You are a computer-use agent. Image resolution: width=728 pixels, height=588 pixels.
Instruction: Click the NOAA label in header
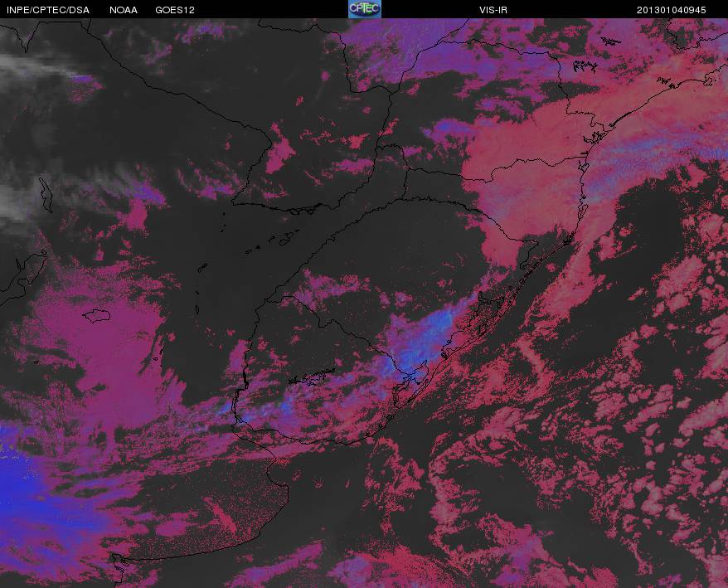click(124, 10)
